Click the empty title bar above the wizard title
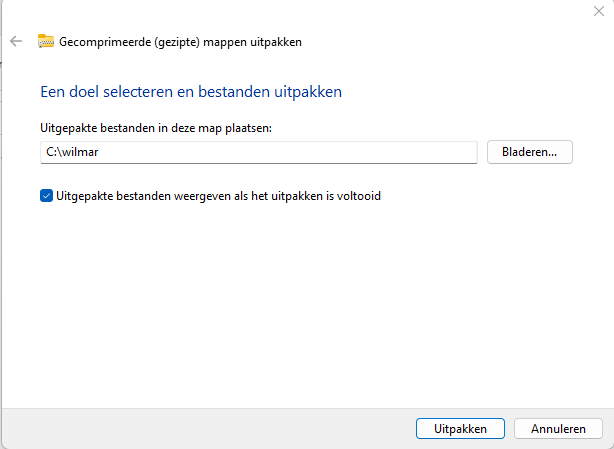This screenshot has width=614, height=449. (300, 10)
